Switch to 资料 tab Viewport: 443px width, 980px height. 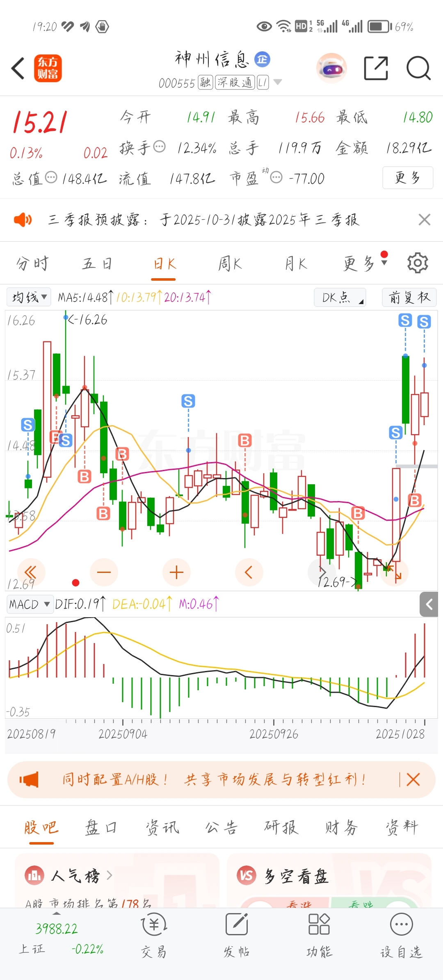(402, 827)
